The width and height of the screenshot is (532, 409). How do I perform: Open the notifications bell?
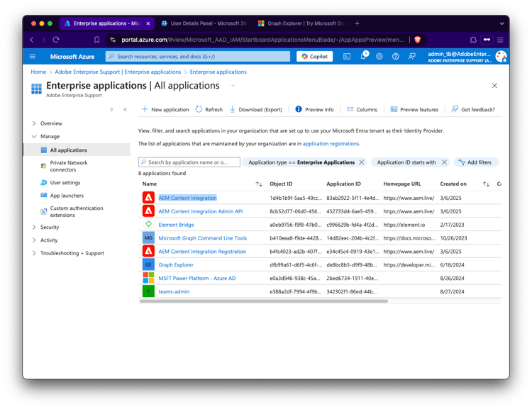[x=363, y=56]
